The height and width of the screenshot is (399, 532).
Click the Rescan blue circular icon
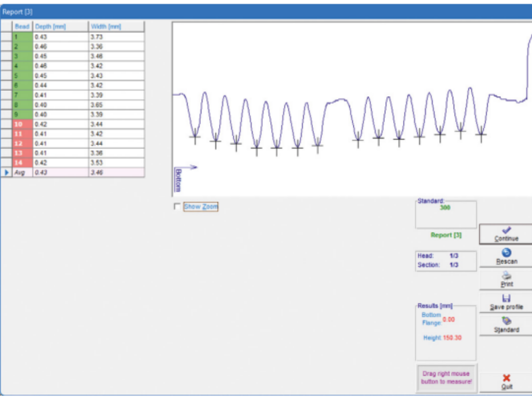click(x=507, y=253)
